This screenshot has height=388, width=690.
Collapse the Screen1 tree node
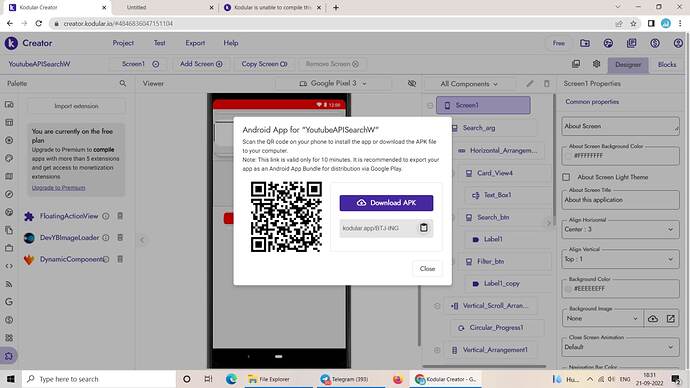coord(430,106)
